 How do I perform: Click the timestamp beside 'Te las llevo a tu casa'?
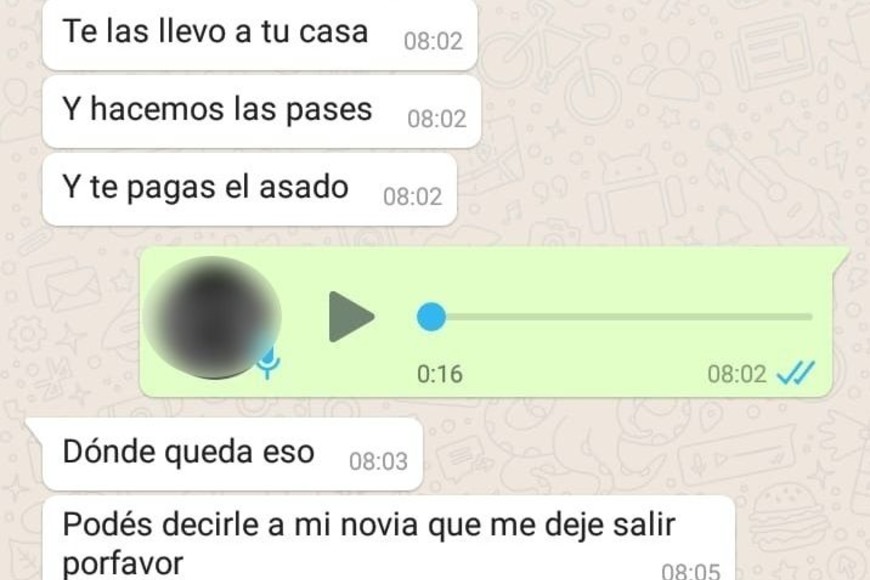coord(433,41)
